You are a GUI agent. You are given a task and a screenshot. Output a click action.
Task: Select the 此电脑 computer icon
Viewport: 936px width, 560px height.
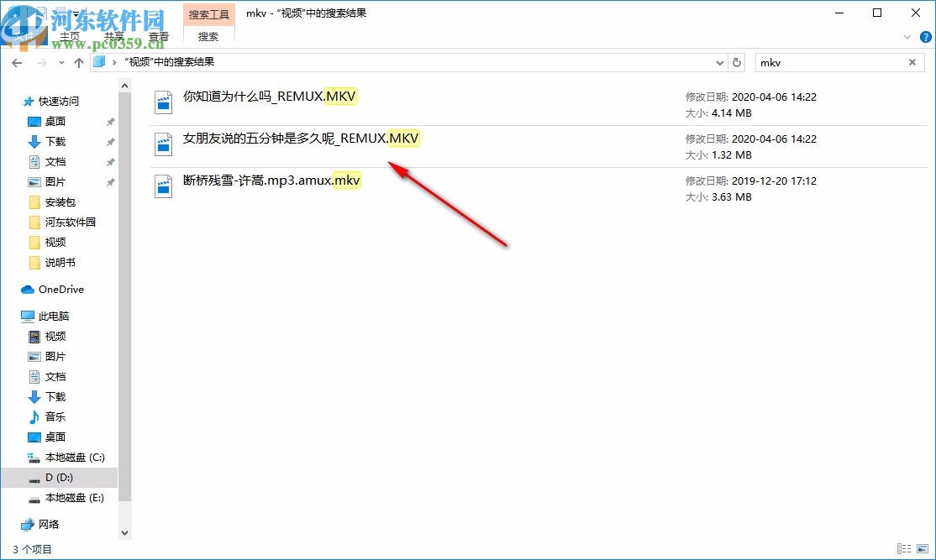click(x=28, y=316)
